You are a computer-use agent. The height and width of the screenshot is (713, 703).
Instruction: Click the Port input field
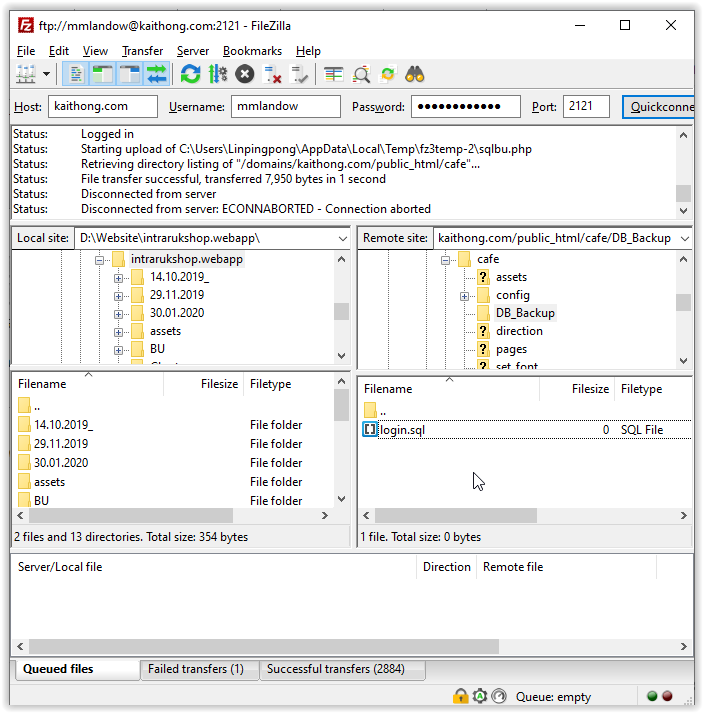click(x=586, y=106)
